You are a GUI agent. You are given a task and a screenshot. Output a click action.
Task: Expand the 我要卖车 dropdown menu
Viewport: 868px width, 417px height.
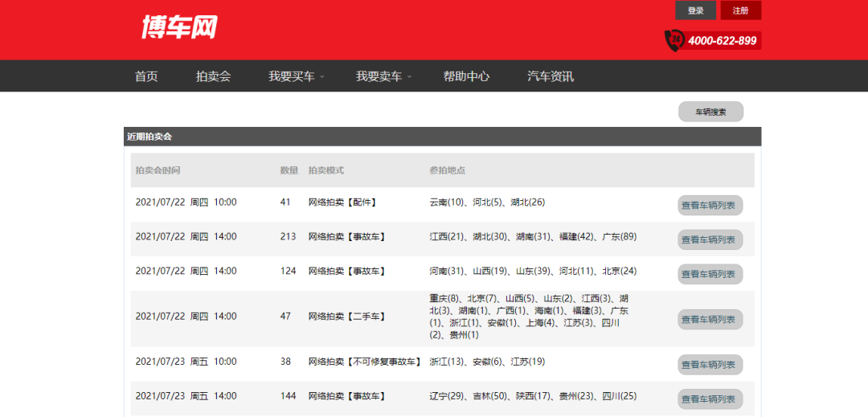click(383, 76)
